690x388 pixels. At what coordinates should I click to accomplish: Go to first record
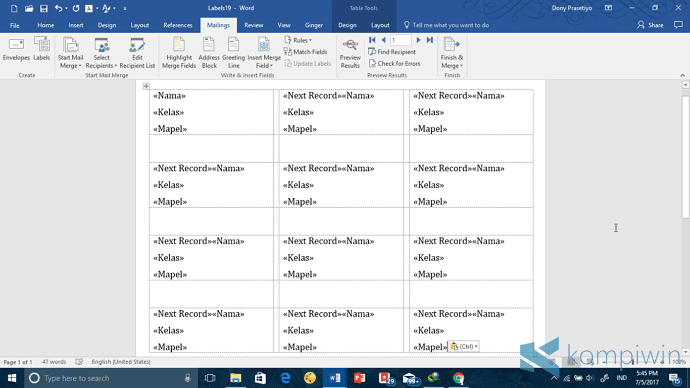(x=372, y=40)
